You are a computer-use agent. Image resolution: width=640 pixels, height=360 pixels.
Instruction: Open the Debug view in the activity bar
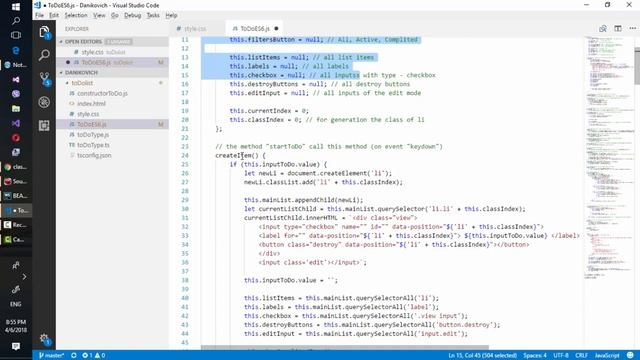click(x=44, y=102)
